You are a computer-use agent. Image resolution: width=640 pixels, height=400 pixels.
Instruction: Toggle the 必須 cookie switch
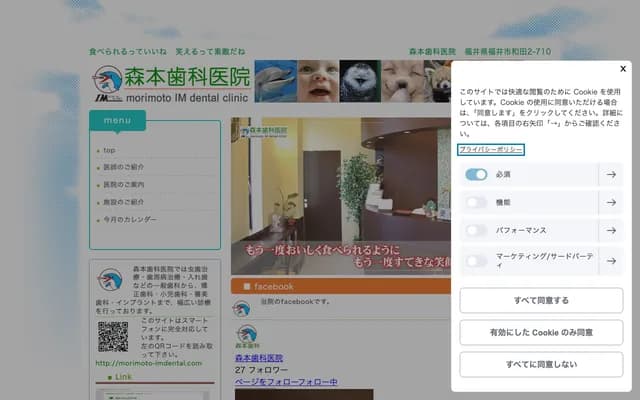coord(476,175)
